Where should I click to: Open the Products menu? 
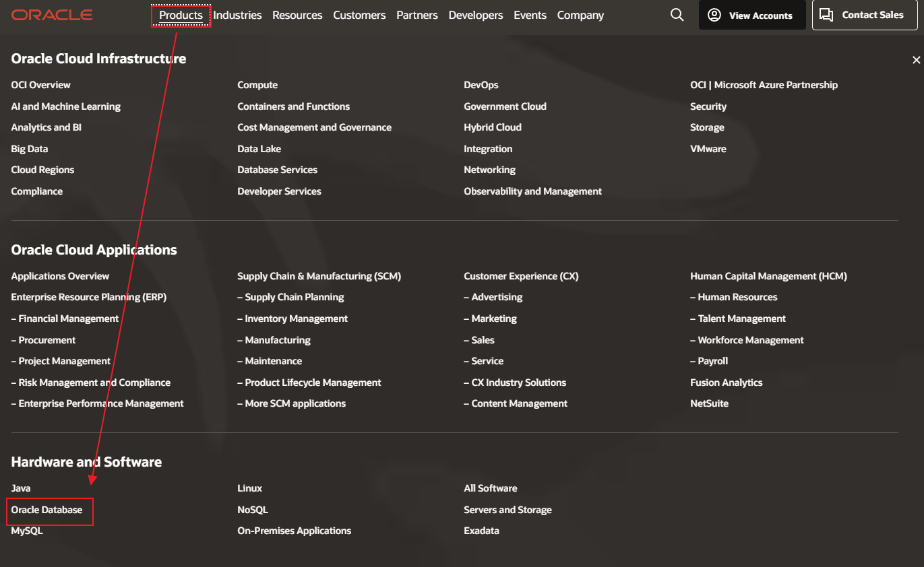tap(181, 15)
